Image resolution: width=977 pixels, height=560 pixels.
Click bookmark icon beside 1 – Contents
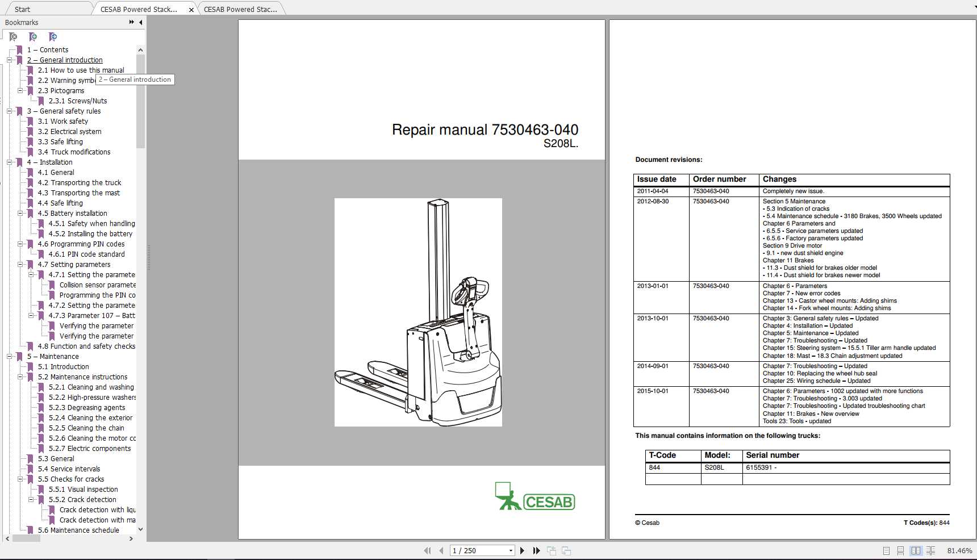pyautogui.click(x=19, y=50)
